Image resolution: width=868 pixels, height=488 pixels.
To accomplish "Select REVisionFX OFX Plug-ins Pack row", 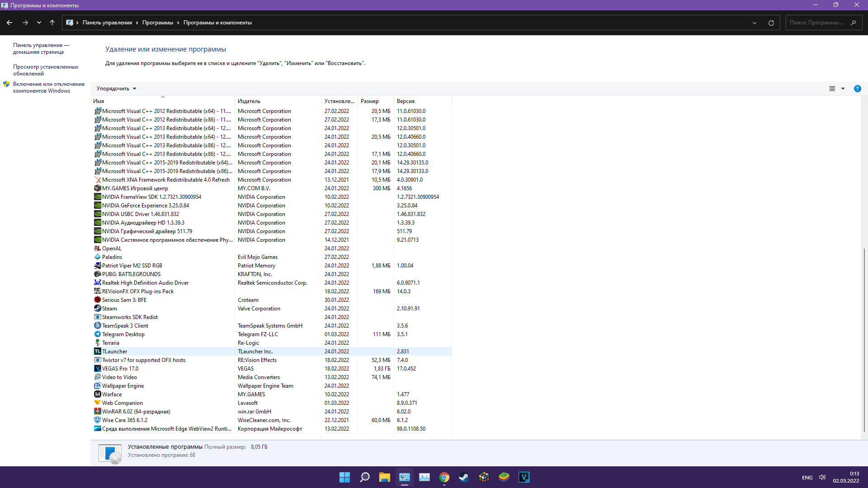I will coord(273,291).
